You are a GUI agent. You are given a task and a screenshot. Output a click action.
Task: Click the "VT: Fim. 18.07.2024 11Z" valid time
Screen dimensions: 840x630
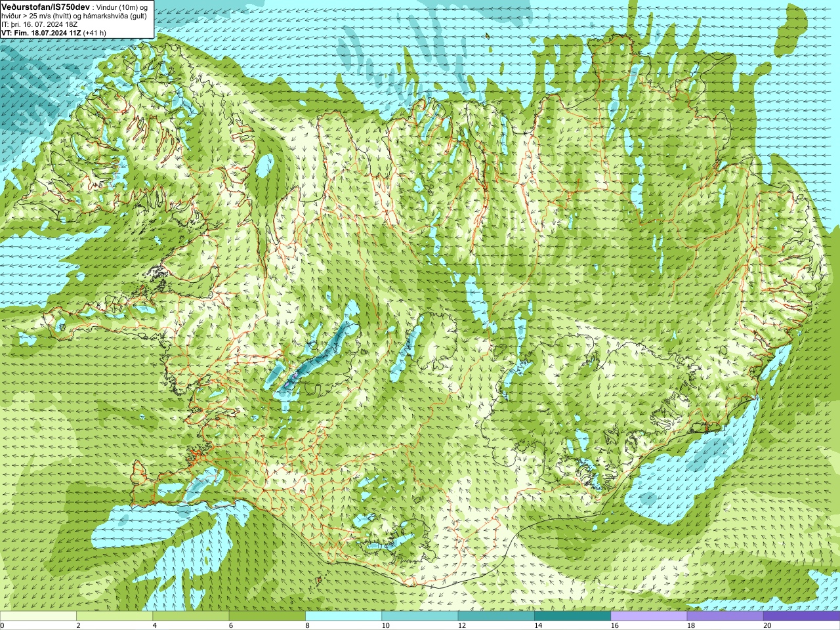point(41,33)
